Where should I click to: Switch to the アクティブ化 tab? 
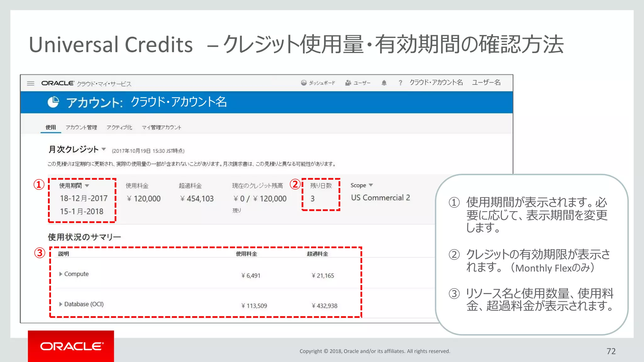(x=119, y=127)
